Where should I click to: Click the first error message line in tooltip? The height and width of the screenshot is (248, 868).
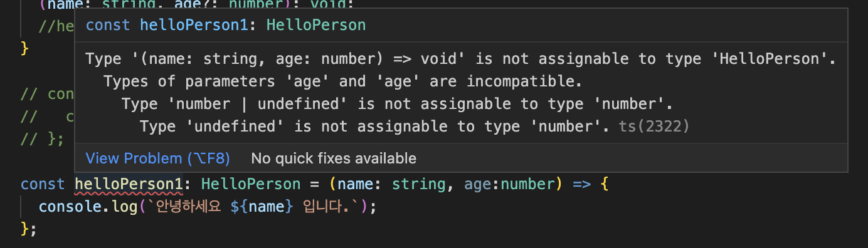point(461,59)
